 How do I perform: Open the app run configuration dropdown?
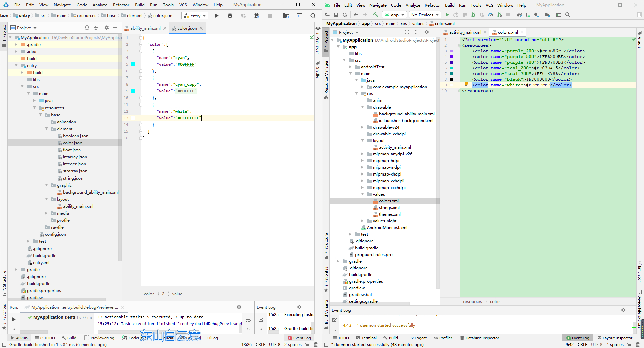point(395,15)
